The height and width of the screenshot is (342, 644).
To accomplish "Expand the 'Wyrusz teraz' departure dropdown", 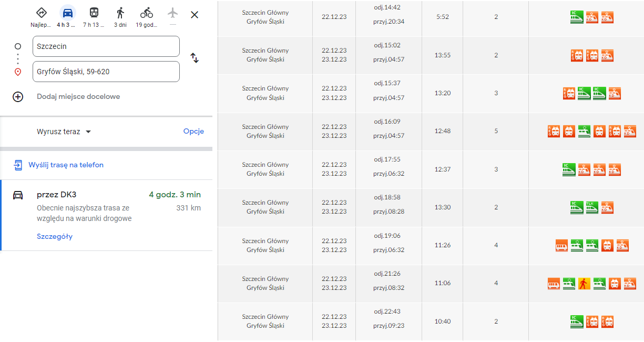I will click(x=64, y=132).
